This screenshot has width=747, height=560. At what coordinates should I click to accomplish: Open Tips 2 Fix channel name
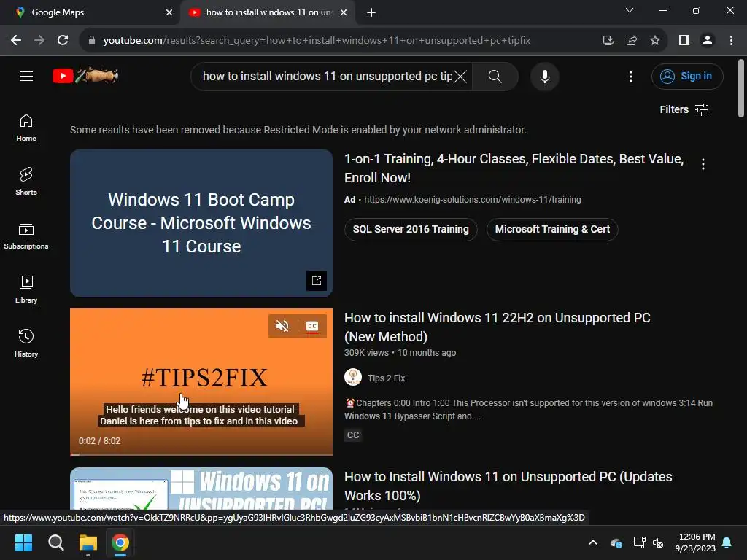386,378
